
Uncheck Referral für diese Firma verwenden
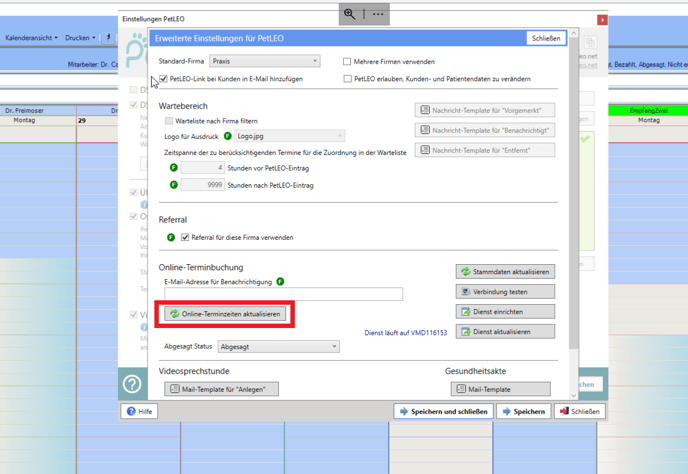[x=185, y=237]
